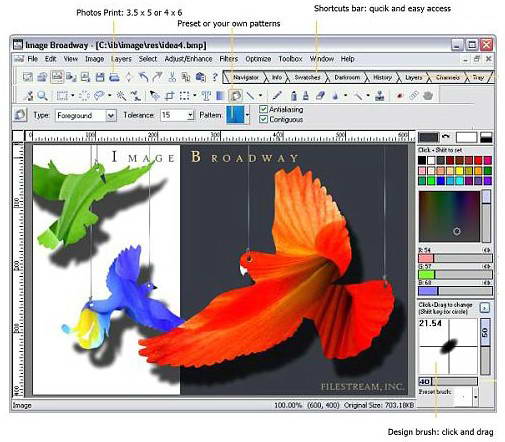
Task: Click the default black/white colors button
Action: pyautogui.click(x=486, y=137)
